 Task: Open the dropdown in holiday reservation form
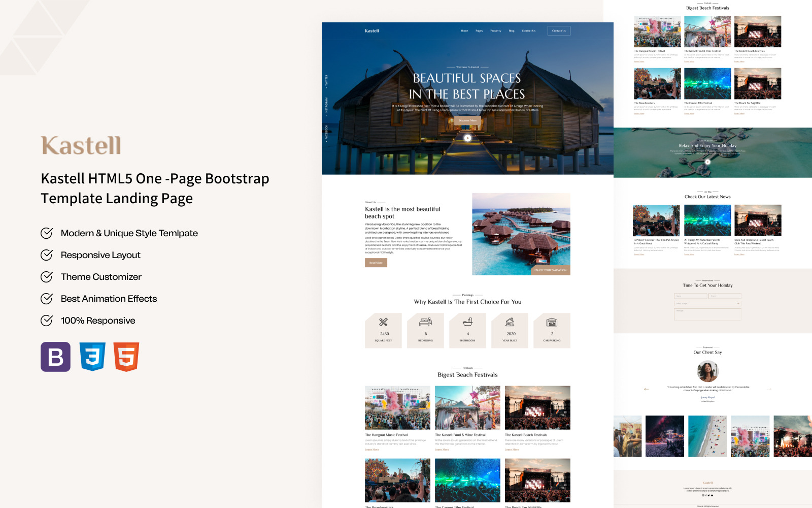tap(707, 303)
